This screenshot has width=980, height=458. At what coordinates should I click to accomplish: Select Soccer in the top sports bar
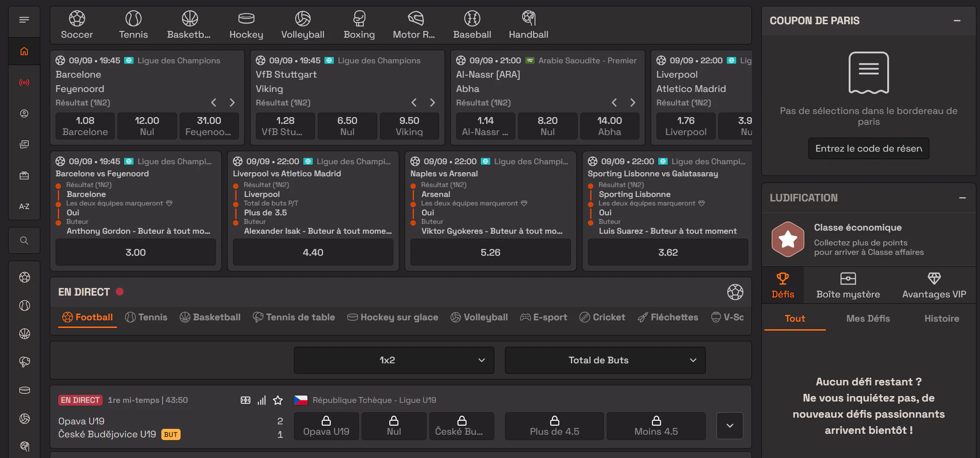(x=77, y=25)
